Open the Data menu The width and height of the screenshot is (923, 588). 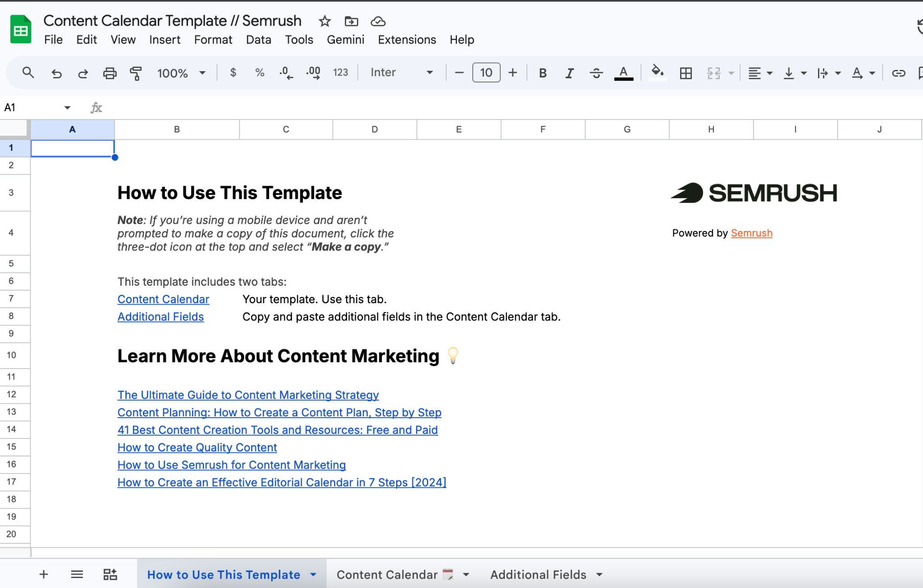[258, 40]
